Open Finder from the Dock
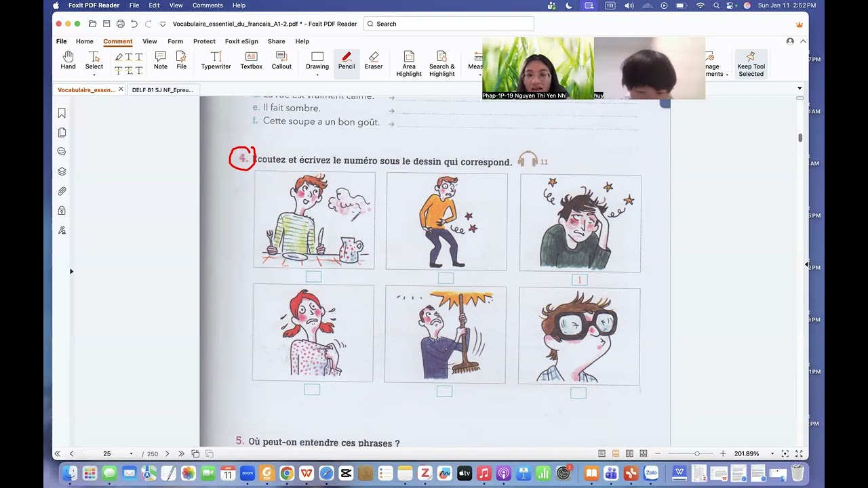This screenshot has height=488, width=868. pos(69,473)
